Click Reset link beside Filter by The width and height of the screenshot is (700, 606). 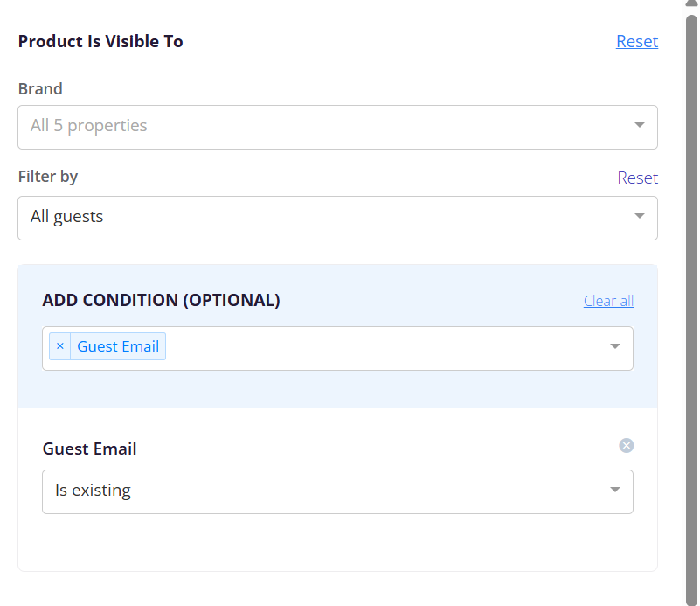(x=637, y=178)
